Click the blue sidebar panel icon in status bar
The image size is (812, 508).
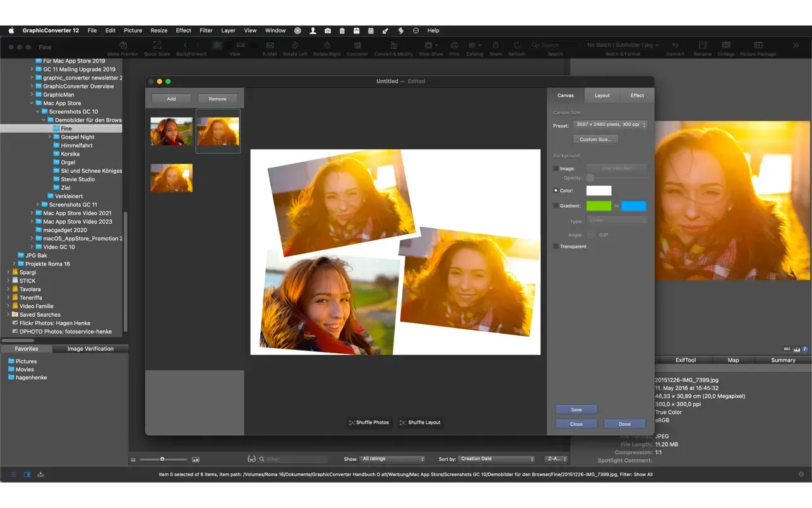[27, 474]
